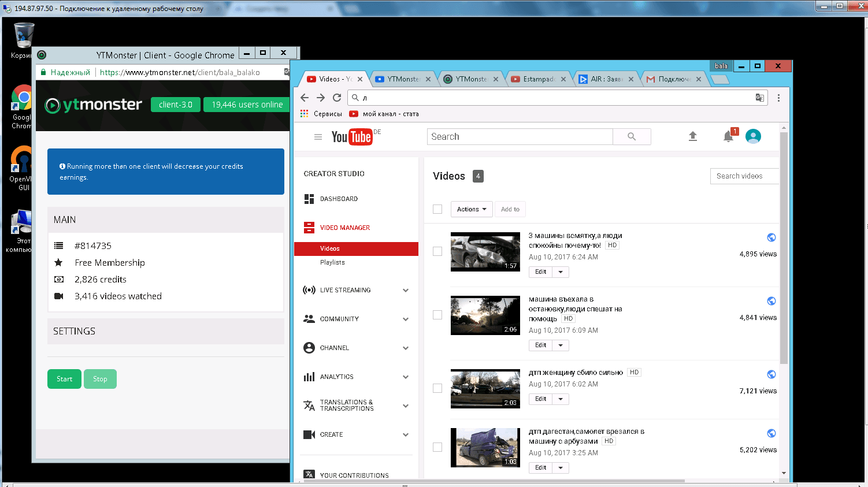The image size is (868, 487).
Task: Open the Chrome three-dot menu
Action: click(x=778, y=98)
